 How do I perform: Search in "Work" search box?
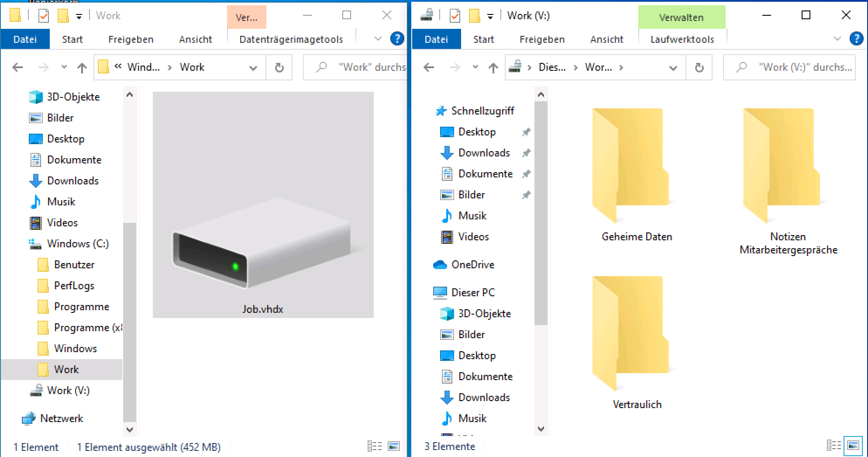click(x=355, y=67)
